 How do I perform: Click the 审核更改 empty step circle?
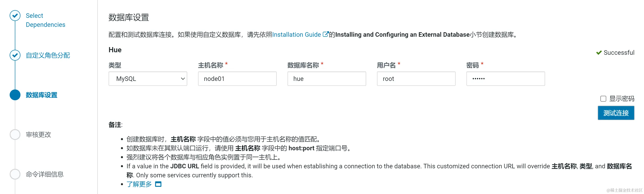tap(15, 135)
